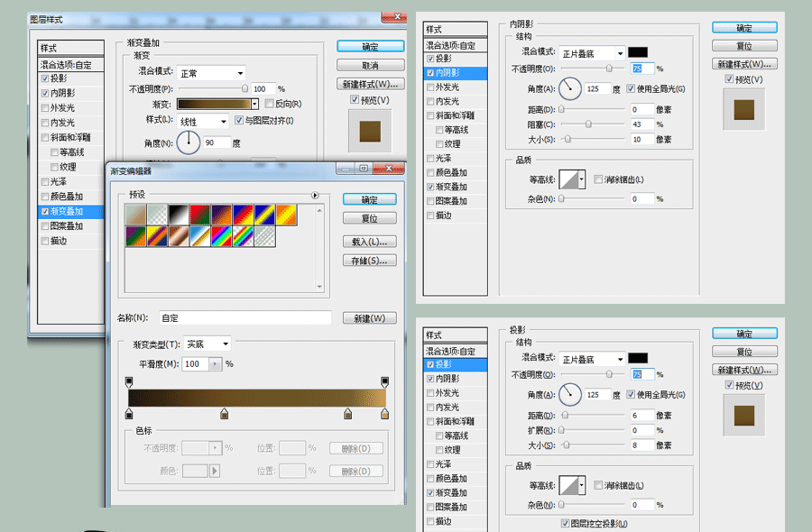
Task: Click 取消 in 图层样式 dialog
Action: tap(370, 65)
